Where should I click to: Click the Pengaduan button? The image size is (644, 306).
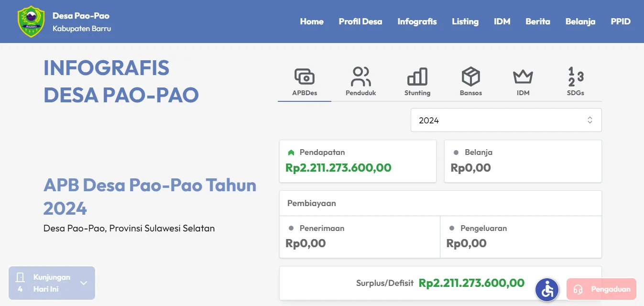[601, 289]
